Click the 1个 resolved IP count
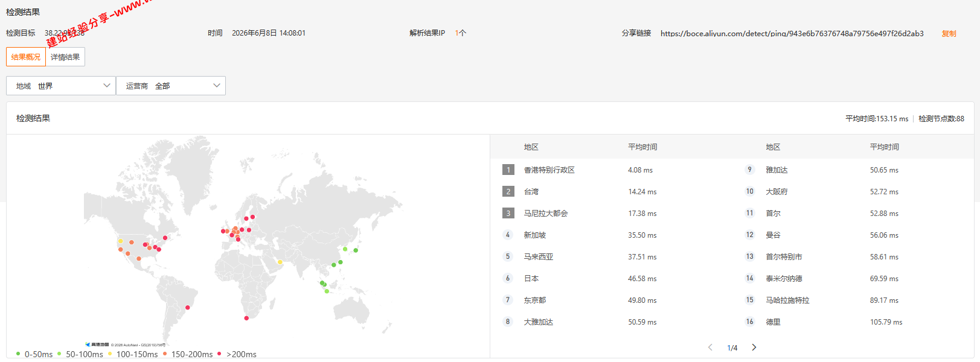Screen dimensions: 980x362 tap(460, 33)
